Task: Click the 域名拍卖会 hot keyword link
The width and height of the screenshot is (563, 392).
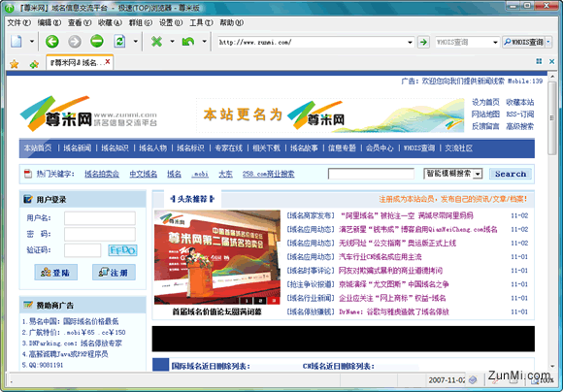Action: pos(102,174)
